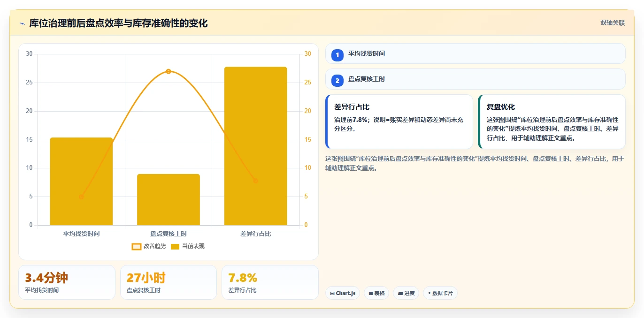The width and height of the screenshot is (644, 318).
Task: Click the 进度 tag icon
Action: 400,293
